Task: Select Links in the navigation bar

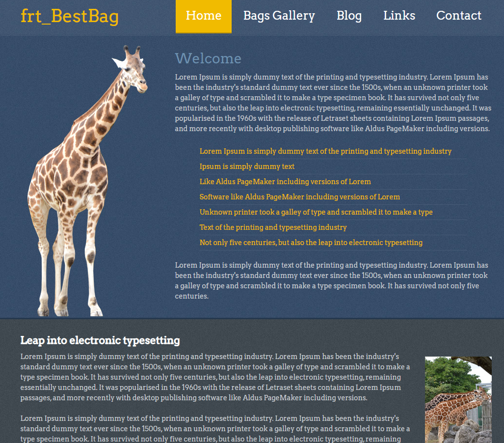Action: coord(399,16)
